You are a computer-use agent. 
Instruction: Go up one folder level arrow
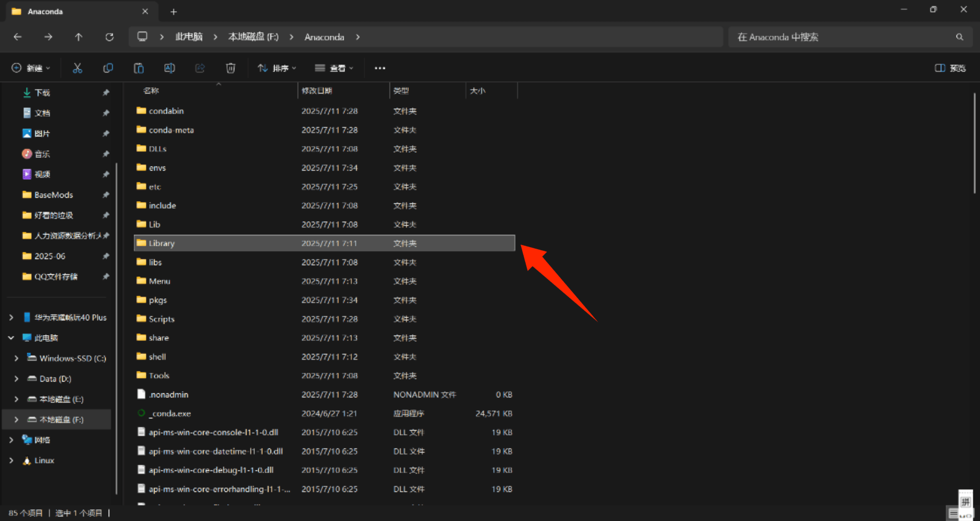pyautogui.click(x=79, y=37)
